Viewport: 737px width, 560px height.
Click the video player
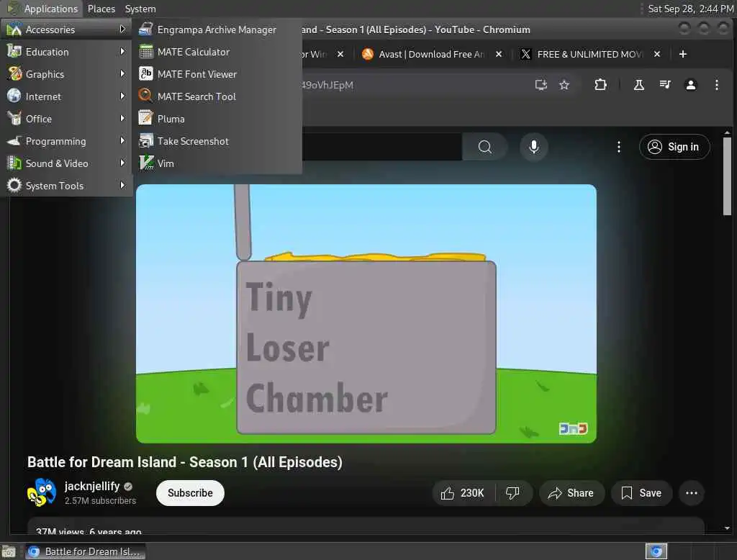366,314
